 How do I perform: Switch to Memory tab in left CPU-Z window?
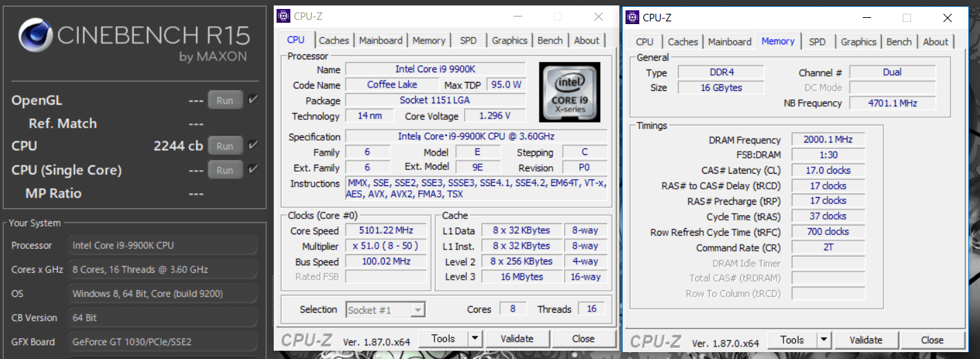[x=429, y=41]
